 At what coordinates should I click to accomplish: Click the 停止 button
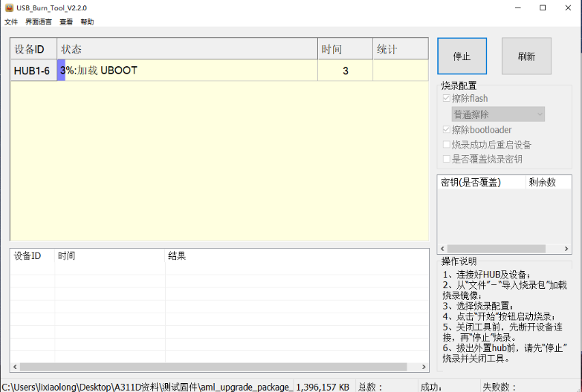point(462,56)
